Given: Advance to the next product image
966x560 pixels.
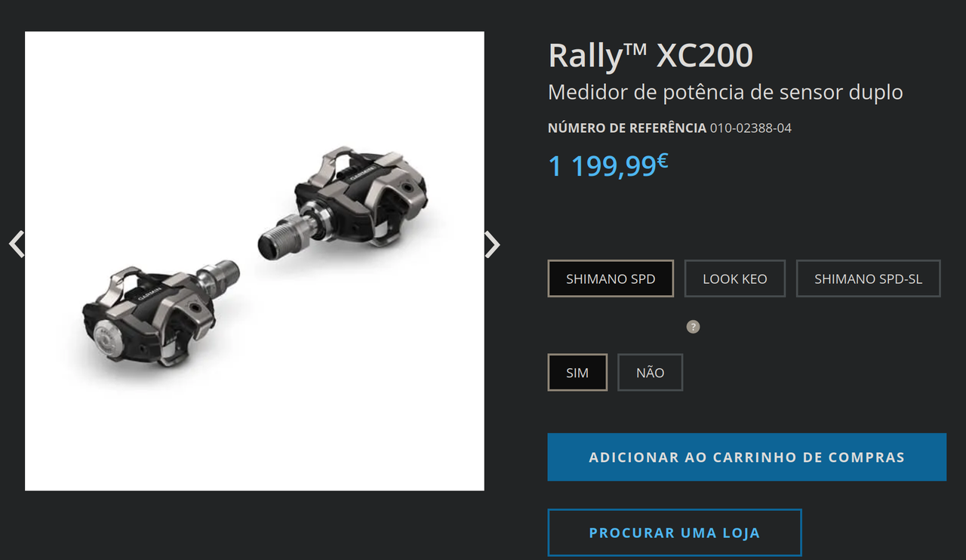Looking at the screenshot, I should click(492, 245).
